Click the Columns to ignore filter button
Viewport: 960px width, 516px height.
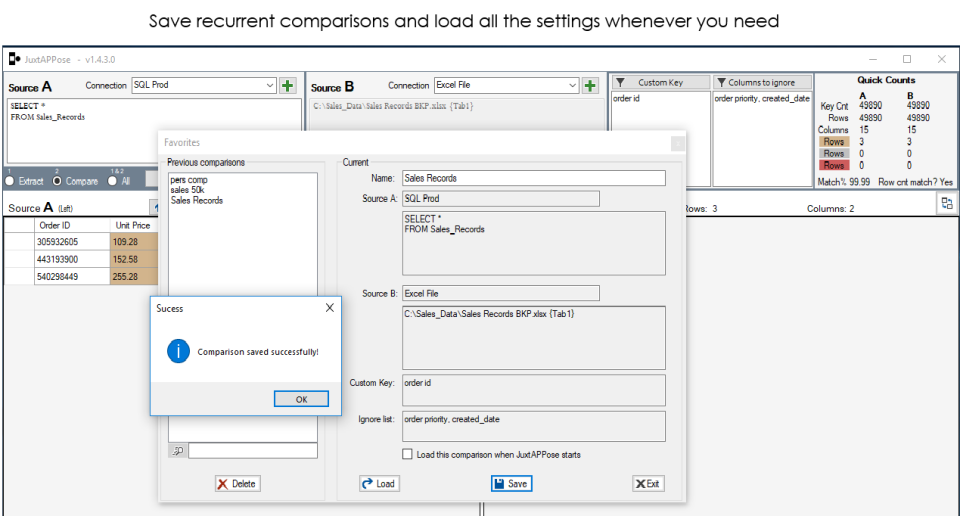tap(762, 82)
